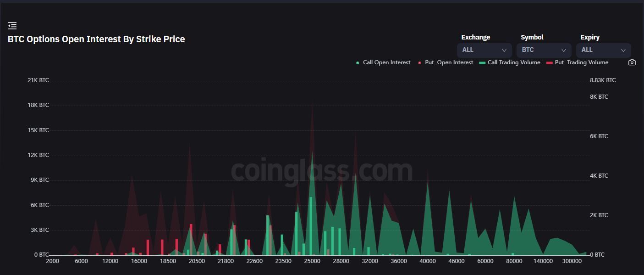The image size is (644, 275).
Task: Click the 21K BTC label on left axis
Action: 39,79
